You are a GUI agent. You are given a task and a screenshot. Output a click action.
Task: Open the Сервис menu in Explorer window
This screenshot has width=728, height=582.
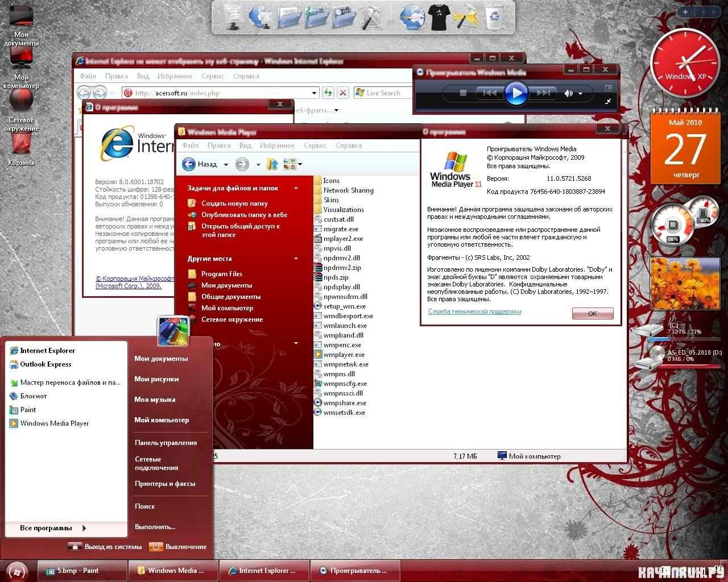(315, 145)
